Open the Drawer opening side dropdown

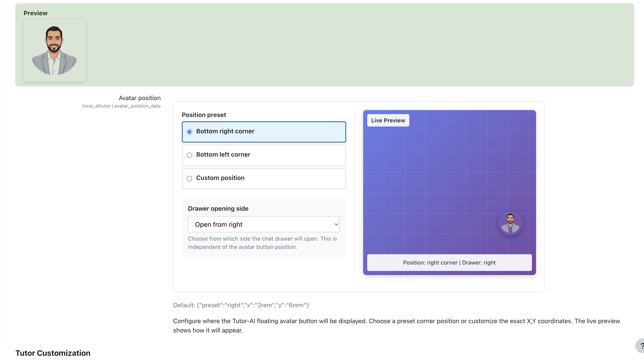(x=264, y=224)
